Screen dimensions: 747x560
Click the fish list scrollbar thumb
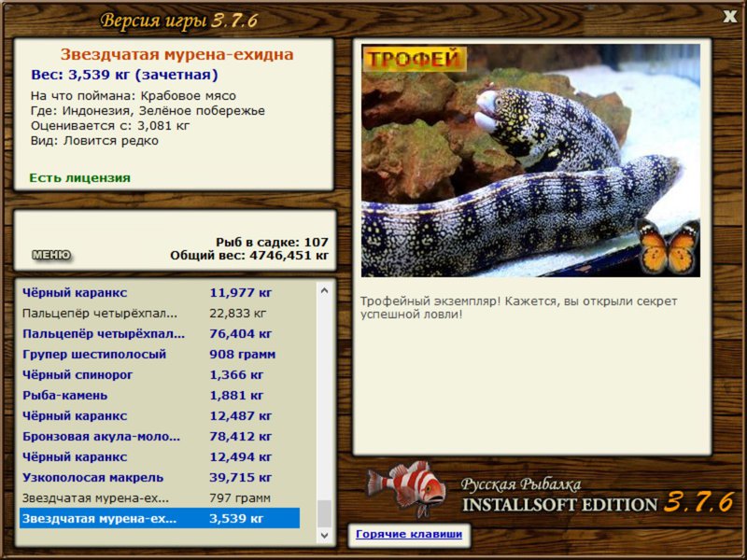point(324,513)
